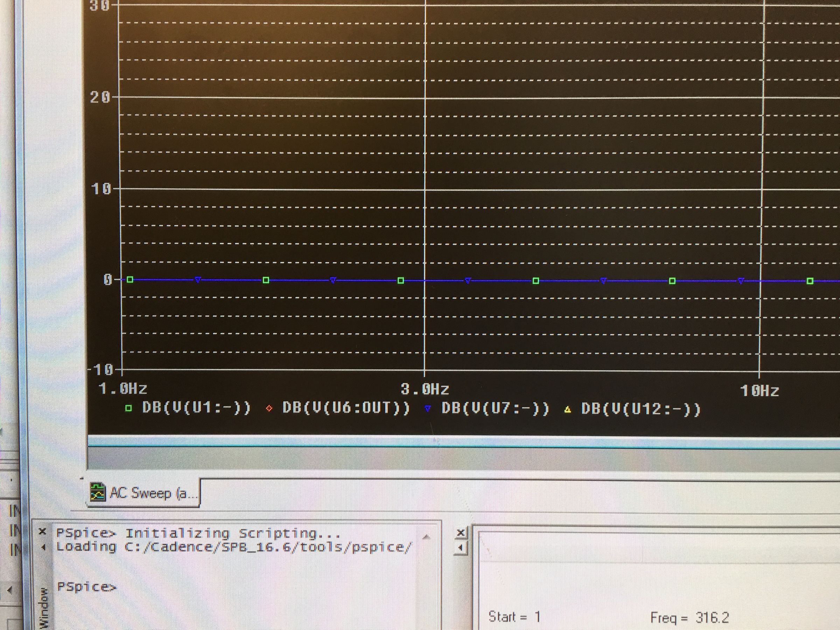Close the simulation status pane
This screenshot has width=840, height=630.
(460, 533)
